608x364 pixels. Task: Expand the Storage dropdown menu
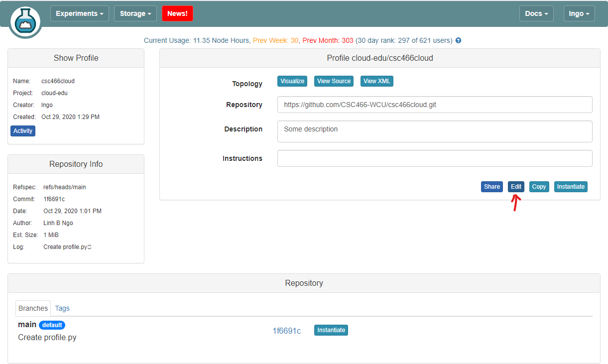[x=135, y=13]
